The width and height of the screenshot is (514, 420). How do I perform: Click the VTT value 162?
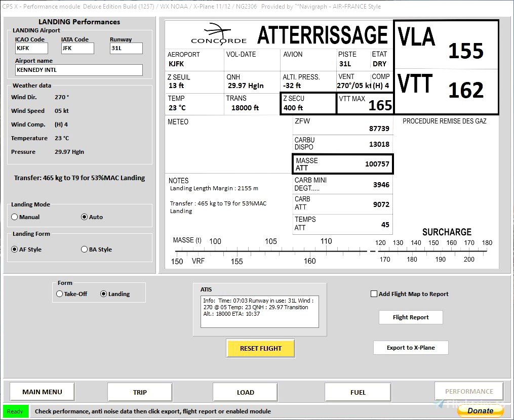click(465, 90)
